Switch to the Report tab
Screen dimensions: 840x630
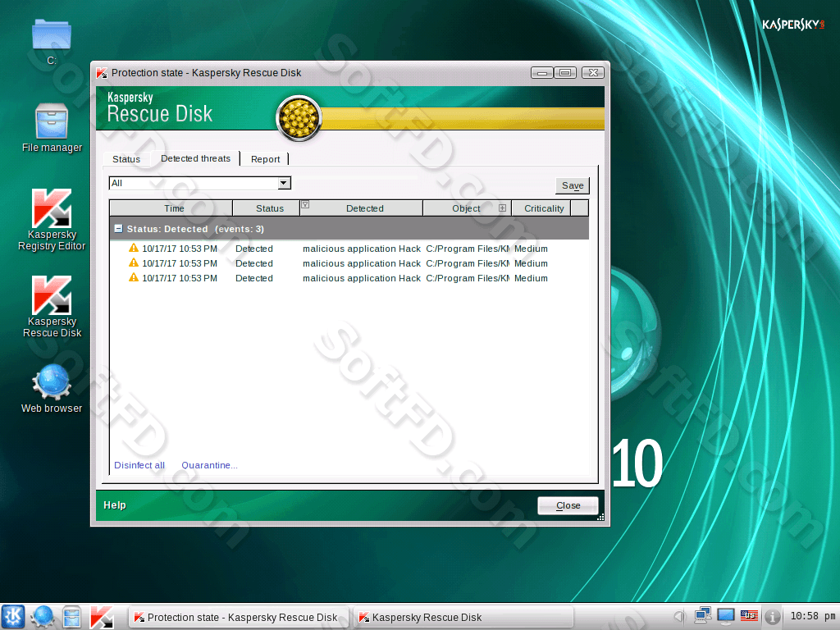tap(265, 159)
